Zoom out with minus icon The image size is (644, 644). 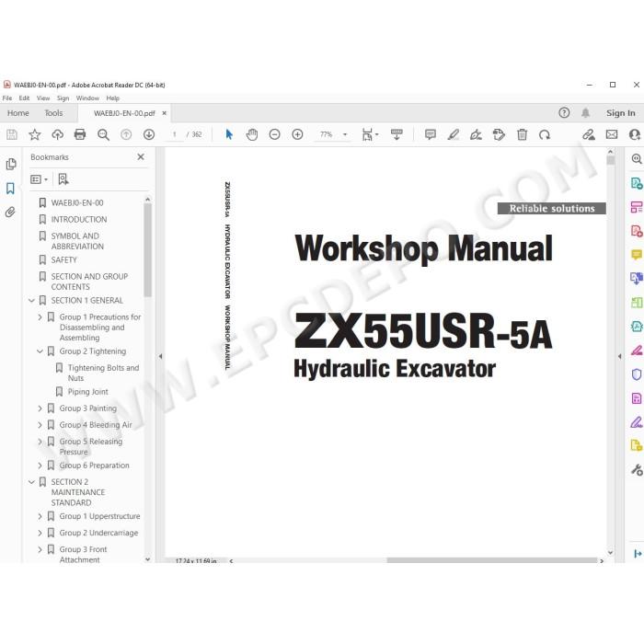coord(274,134)
